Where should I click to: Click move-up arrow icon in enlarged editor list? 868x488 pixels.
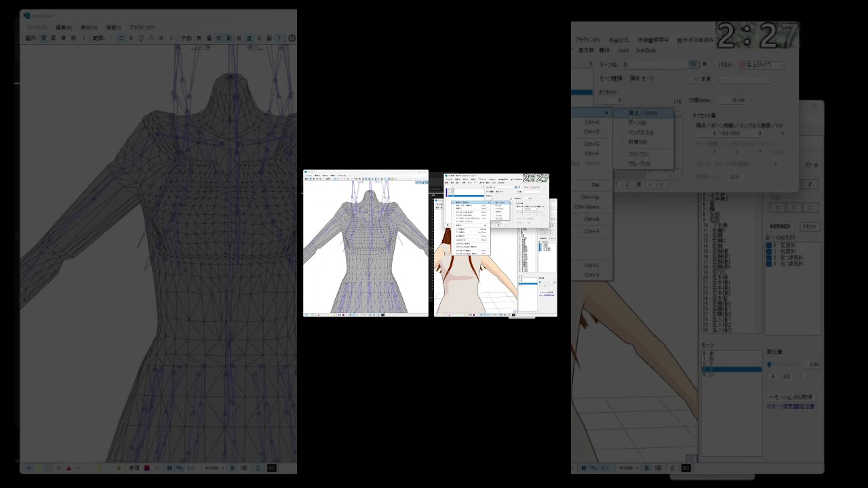[x=616, y=184]
